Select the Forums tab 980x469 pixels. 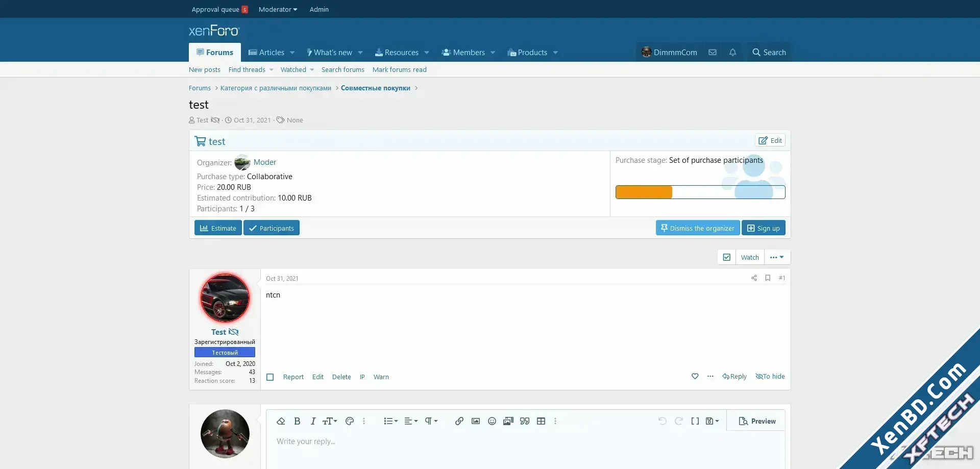(215, 52)
